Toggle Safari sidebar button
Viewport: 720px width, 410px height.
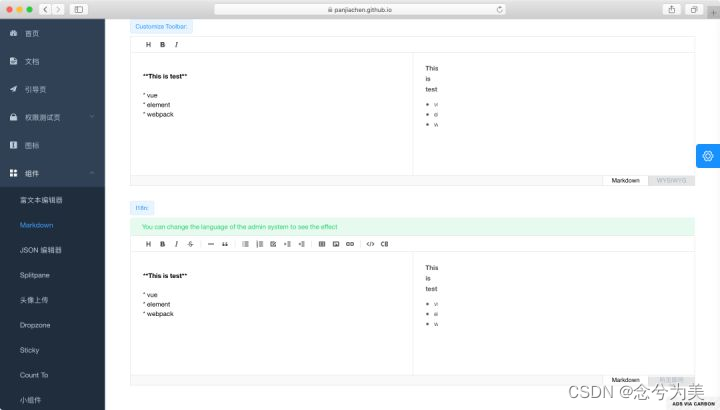79,10
